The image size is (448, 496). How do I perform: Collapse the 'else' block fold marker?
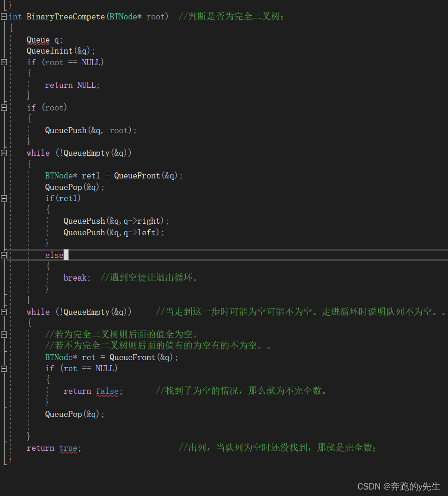4,255
